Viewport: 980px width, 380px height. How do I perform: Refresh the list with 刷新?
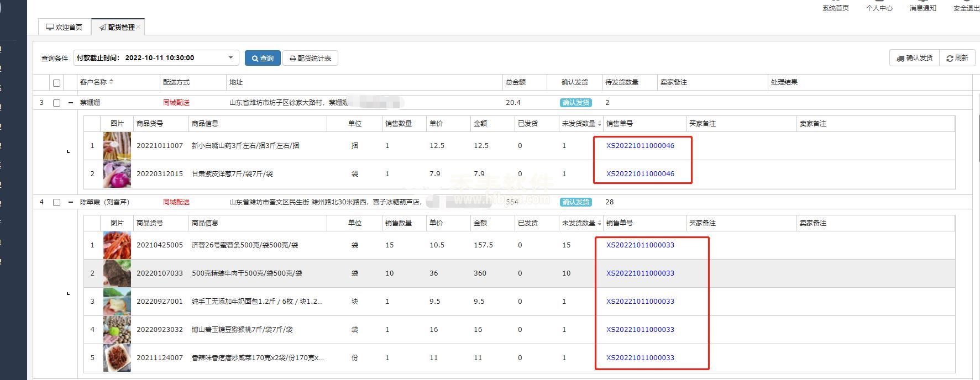click(x=957, y=58)
